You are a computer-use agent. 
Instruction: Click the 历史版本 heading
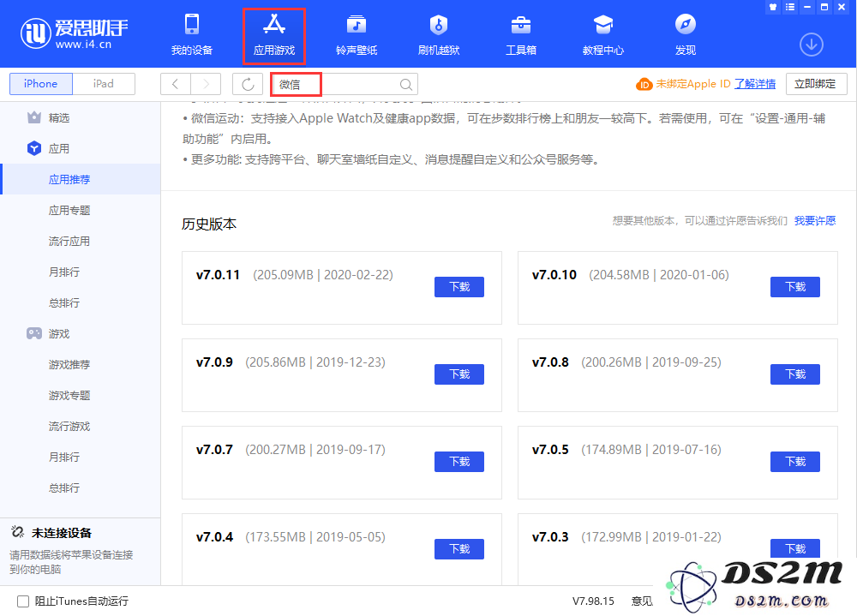[x=209, y=224]
